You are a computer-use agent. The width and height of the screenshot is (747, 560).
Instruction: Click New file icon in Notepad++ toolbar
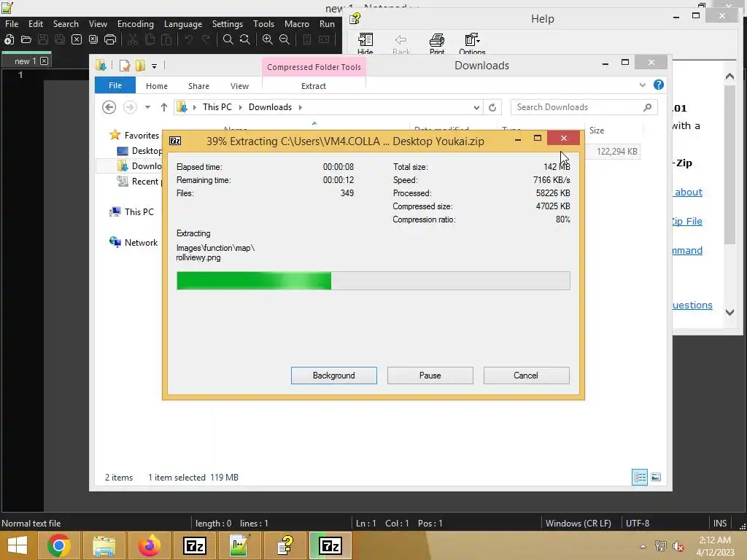9,39
